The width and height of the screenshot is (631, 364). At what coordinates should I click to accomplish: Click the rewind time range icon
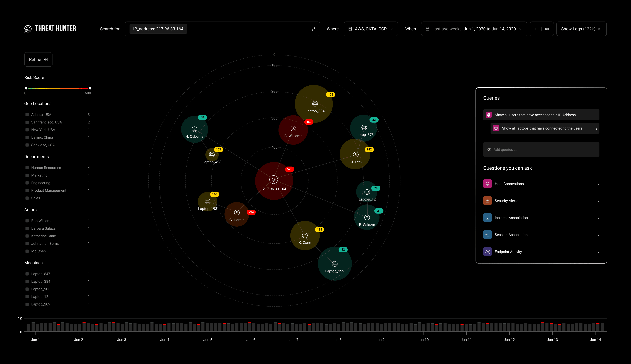click(536, 29)
